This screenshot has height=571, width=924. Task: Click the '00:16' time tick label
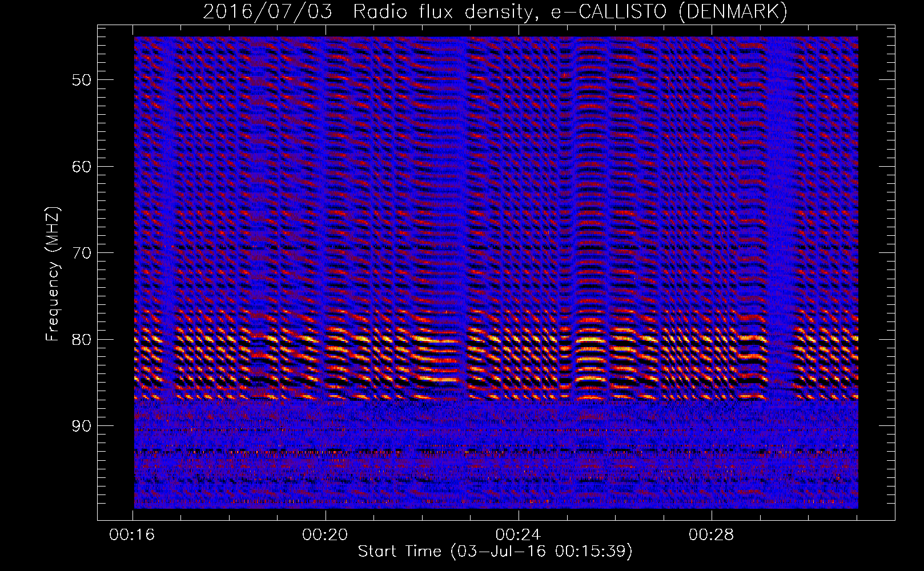[x=132, y=535]
